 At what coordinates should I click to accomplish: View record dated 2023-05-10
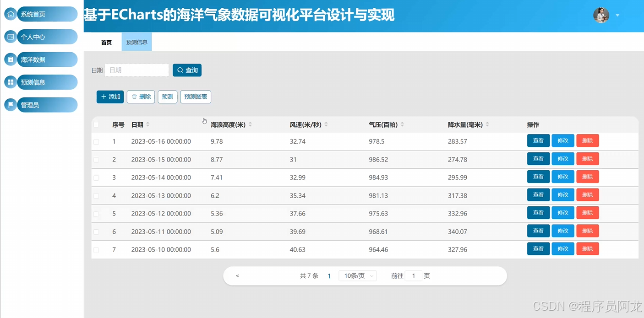pyautogui.click(x=538, y=249)
